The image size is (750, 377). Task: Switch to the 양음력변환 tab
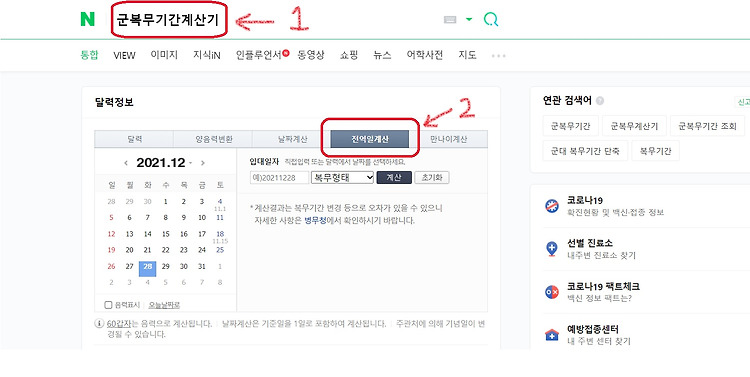point(213,139)
